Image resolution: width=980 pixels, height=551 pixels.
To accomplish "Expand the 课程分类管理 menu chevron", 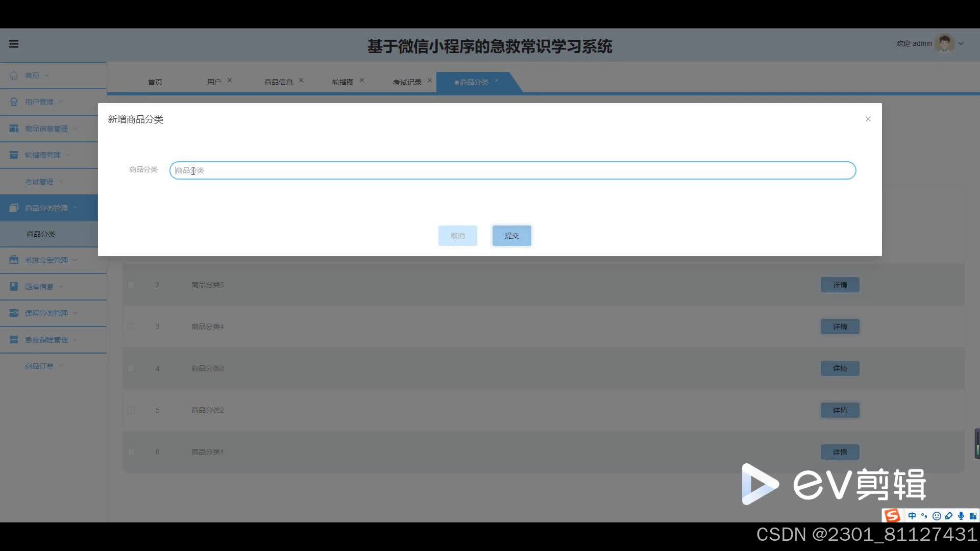I will 75,313.
